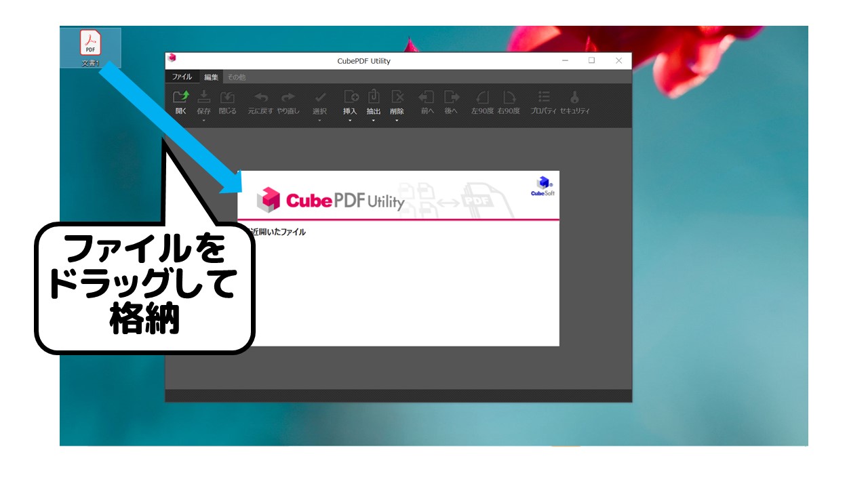This screenshot has width=868, height=488.
Task: Click the やり直し (redo) arrow icon
Action: click(x=288, y=98)
